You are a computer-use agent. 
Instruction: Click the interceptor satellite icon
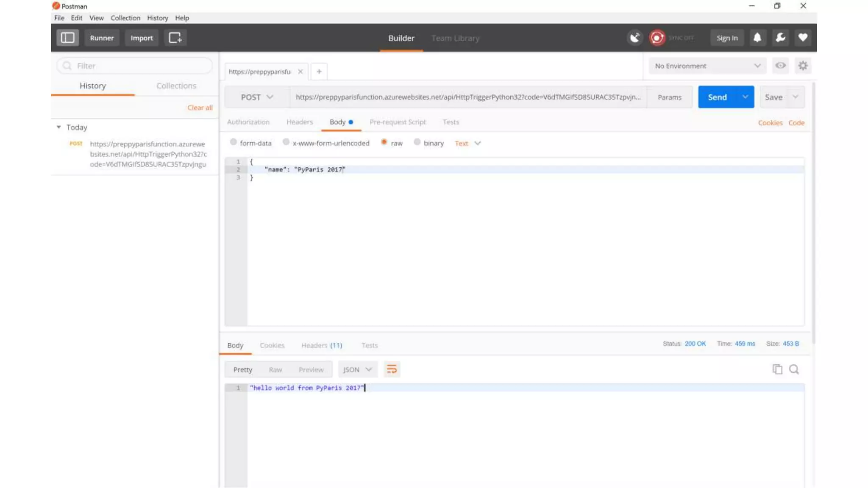coord(634,38)
